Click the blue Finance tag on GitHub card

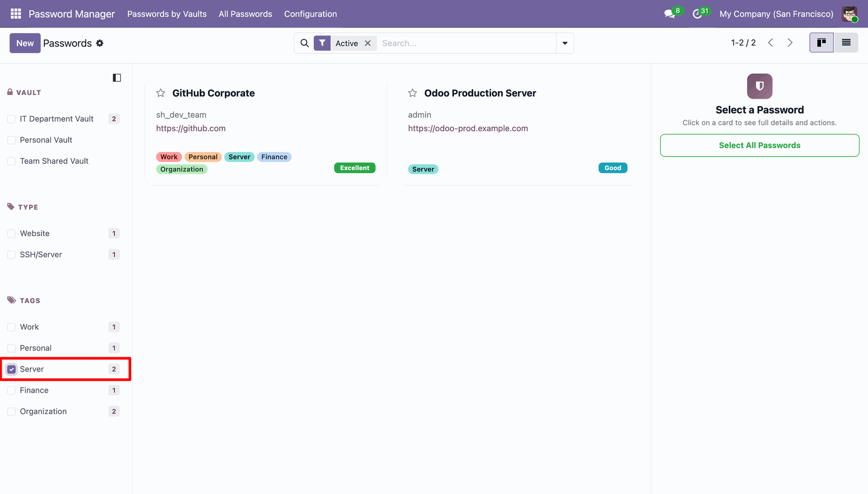(274, 157)
